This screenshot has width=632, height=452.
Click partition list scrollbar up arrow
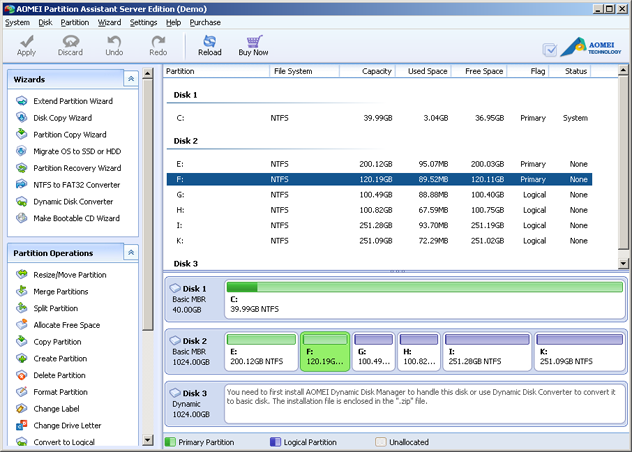point(623,71)
